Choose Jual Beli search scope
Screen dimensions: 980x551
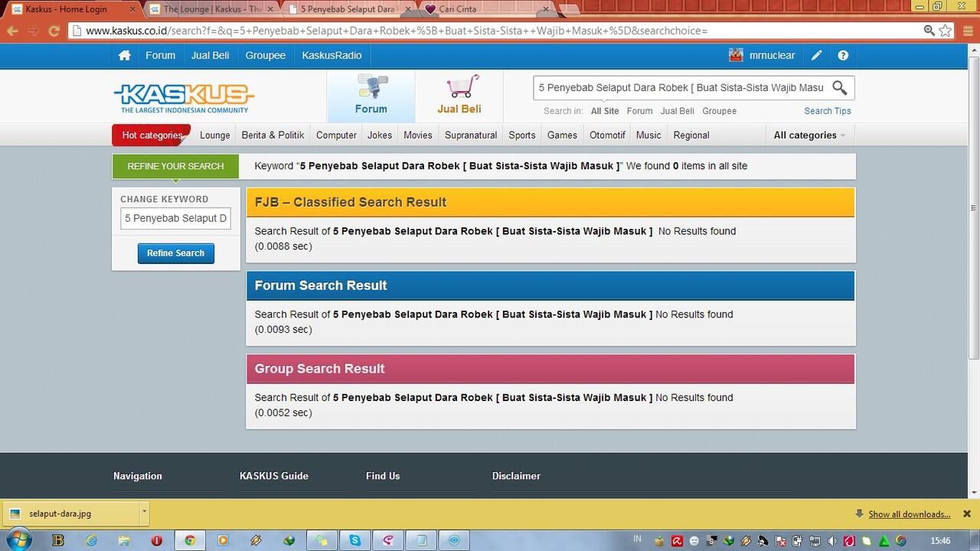[678, 111]
